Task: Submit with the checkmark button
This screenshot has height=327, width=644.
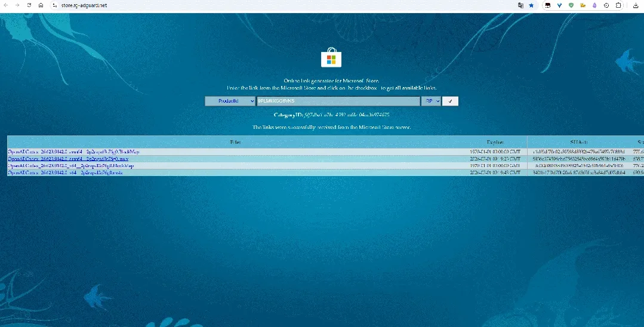Action: coord(450,101)
